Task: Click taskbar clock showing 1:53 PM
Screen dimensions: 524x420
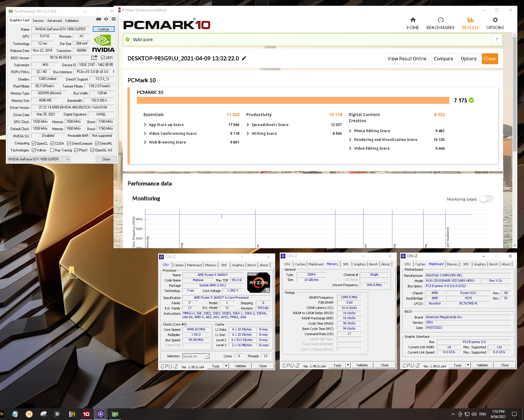Action: pyautogui.click(x=498, y=414)
